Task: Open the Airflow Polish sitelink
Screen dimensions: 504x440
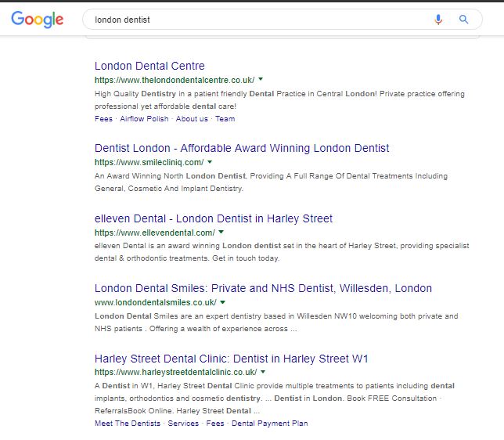Action: click(144, 119)
